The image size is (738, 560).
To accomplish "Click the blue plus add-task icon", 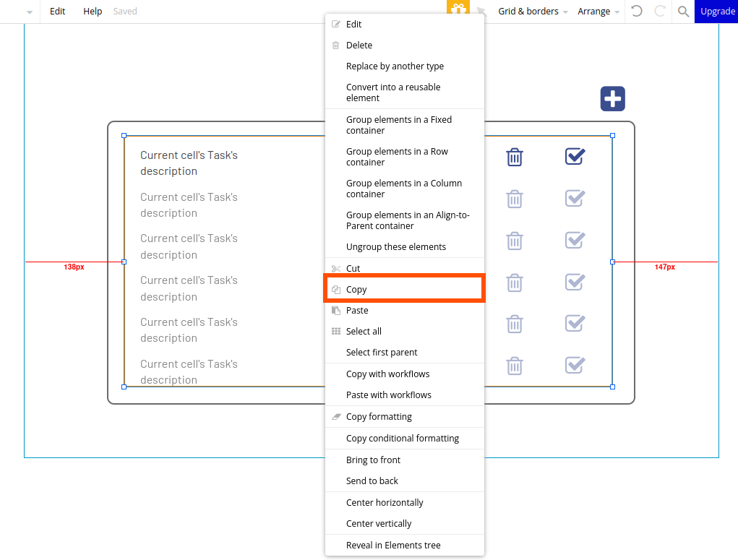I will [x=612, y=99].
